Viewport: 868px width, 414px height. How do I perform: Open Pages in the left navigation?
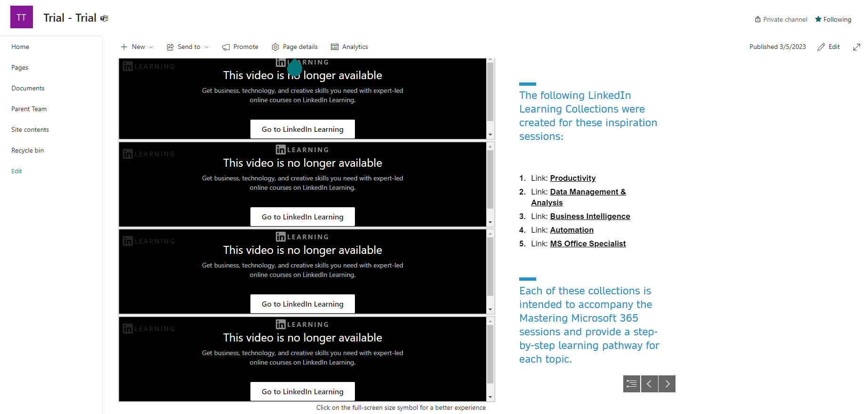pos(20,67)
